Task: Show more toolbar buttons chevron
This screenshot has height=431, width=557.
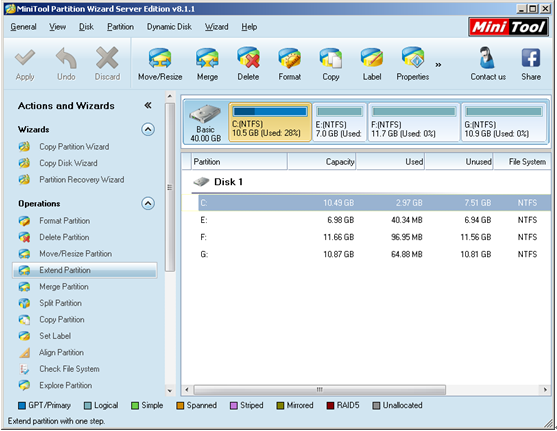Action: [x=438, y=65]
